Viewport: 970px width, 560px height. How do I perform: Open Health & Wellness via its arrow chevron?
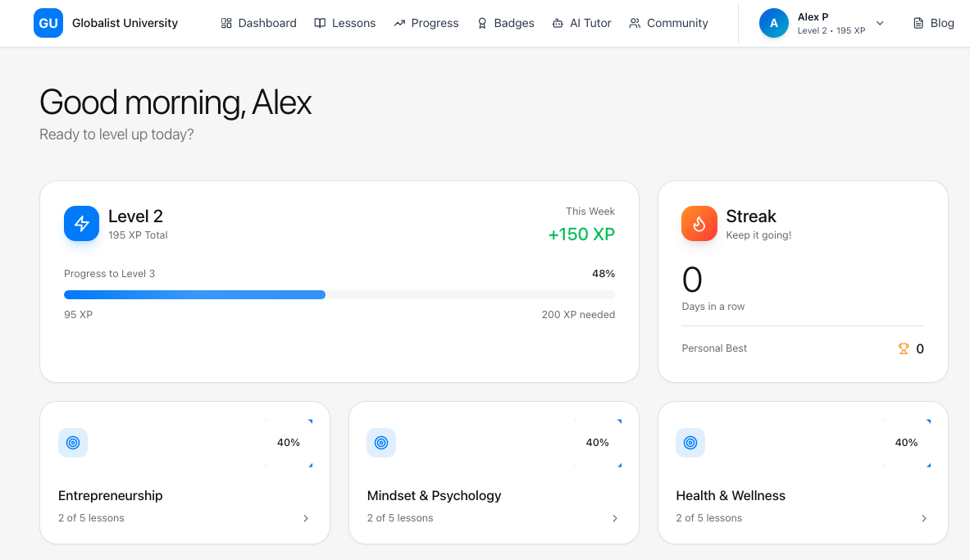point(924,518)
